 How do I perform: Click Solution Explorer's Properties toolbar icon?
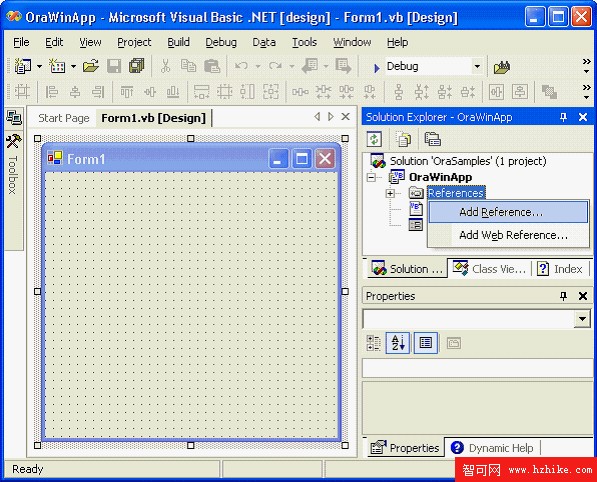[x=433, y=139]
